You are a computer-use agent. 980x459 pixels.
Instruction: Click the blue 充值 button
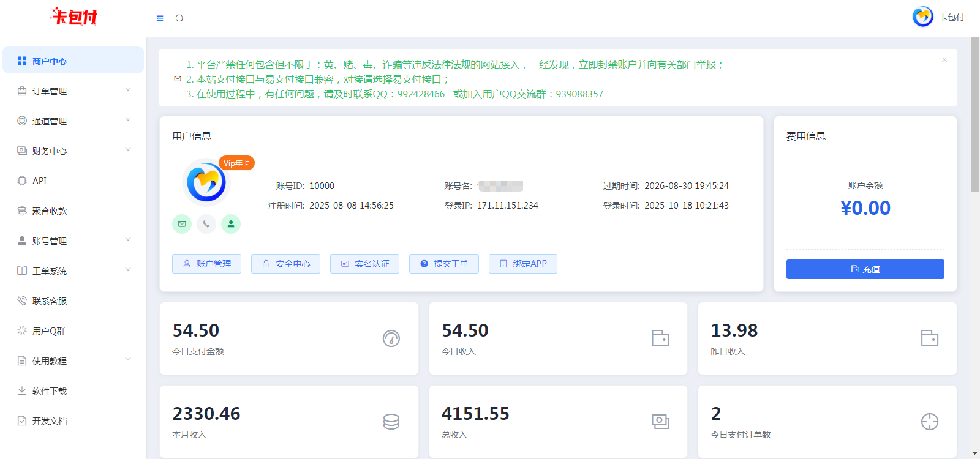(865, 269)
